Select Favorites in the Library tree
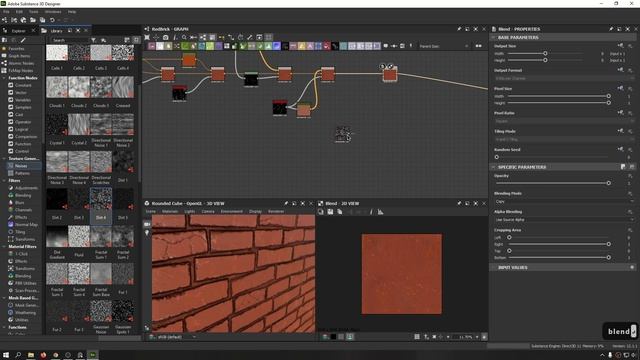640x360 pixels. [x=16, y=49]
